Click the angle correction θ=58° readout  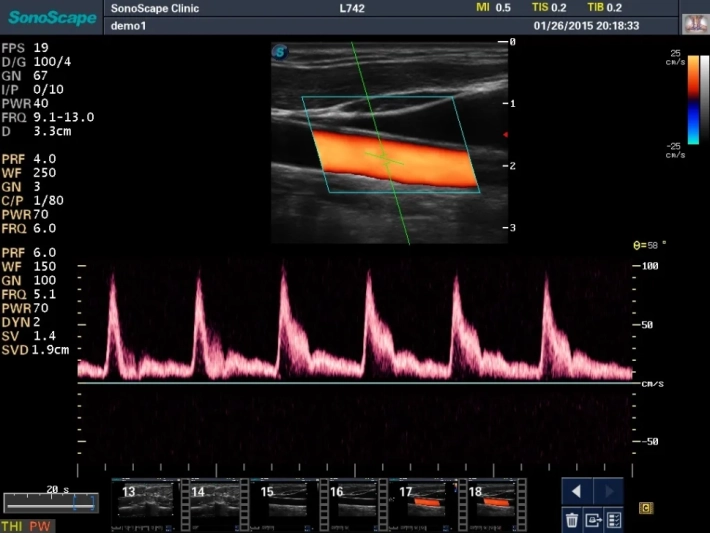coord(650,245)
